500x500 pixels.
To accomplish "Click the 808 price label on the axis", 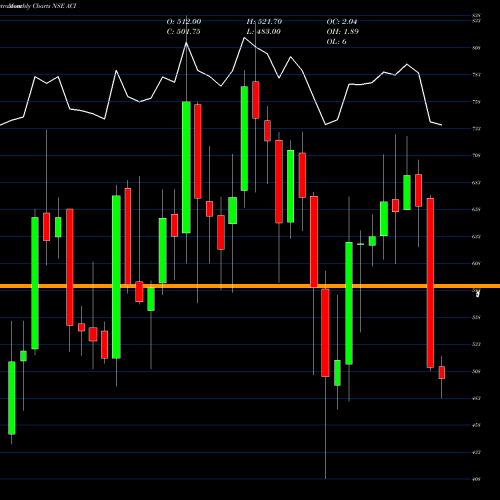I will tap(476, 48).
